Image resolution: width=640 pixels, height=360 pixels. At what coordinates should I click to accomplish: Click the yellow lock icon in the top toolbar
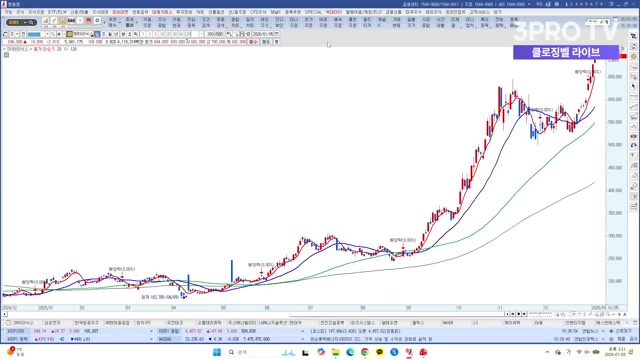[x=62, y=20]
